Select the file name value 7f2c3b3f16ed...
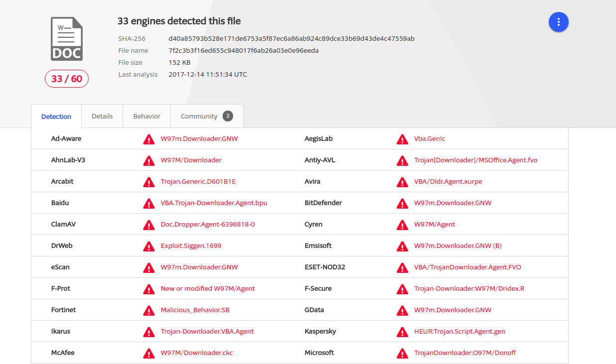616x364 pixels. (x=244, y=50)
